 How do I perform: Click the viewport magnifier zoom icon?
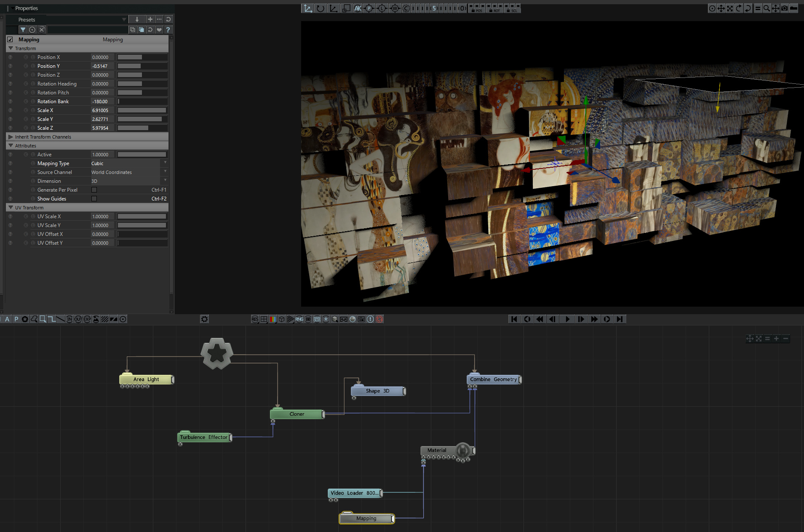pos(767,8)
